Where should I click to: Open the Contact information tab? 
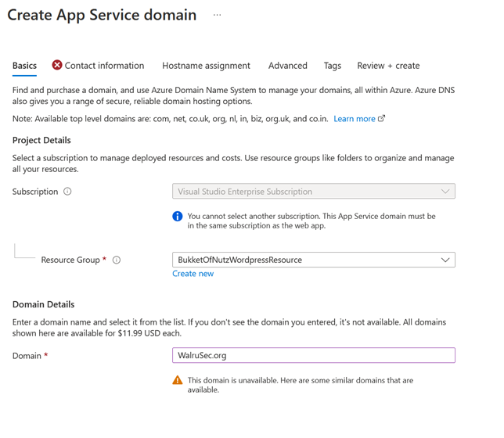click(104, 66)
